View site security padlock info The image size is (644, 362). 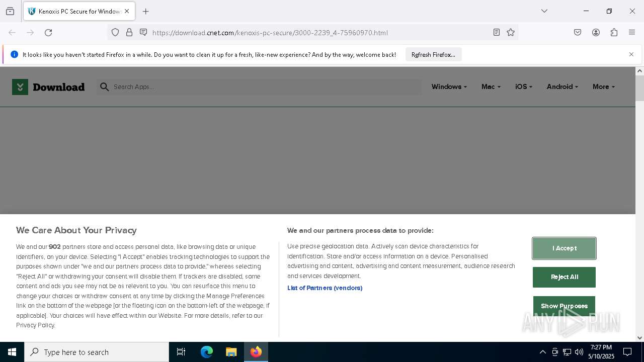[x=129, y=33]
